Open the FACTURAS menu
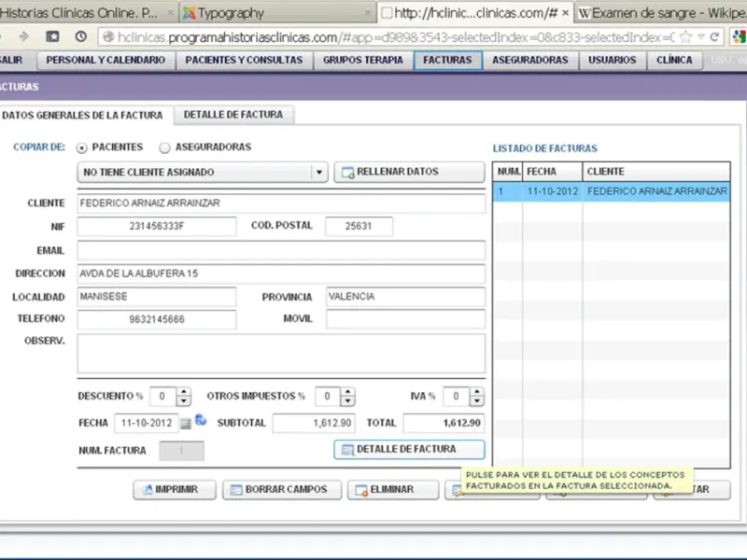The width and height of the screenshot is (747, 560). (x=448, y=60)
